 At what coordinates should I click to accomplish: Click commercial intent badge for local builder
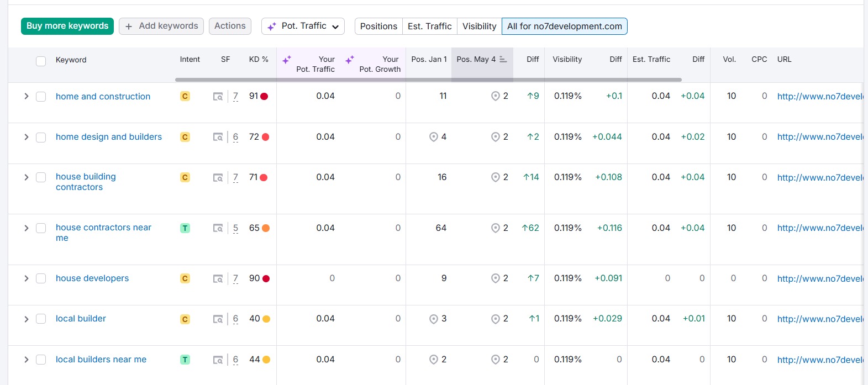(x=185, y=319)
